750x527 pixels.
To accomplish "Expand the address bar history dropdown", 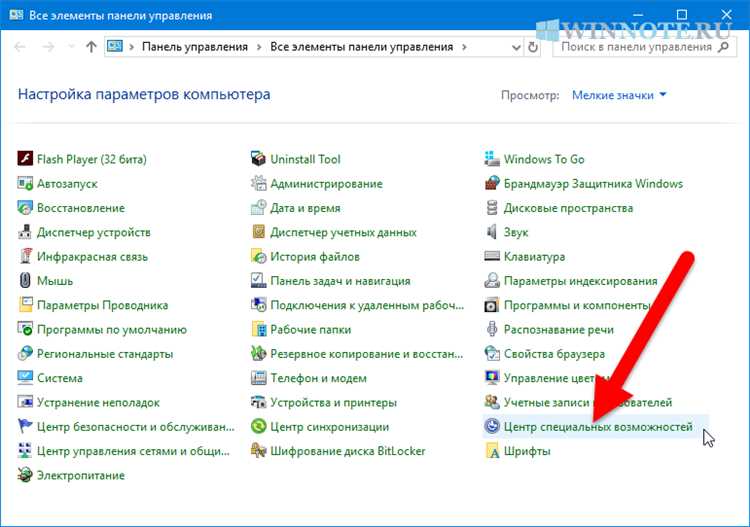I will click(x=516, y=47).
